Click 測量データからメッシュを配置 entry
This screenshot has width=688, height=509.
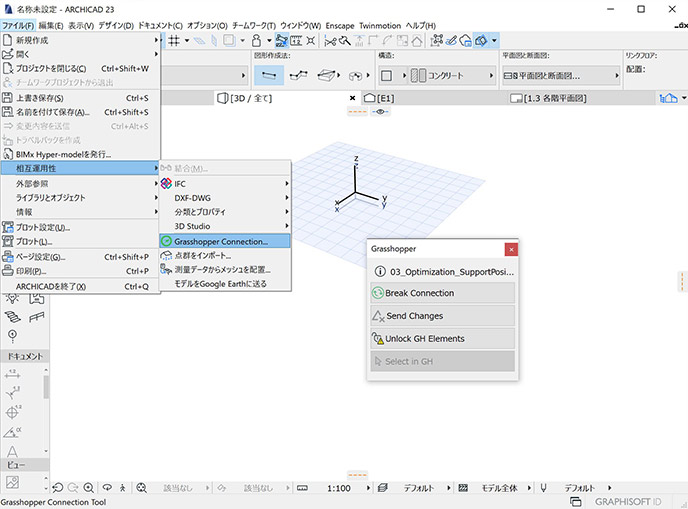tap(225, 269)
